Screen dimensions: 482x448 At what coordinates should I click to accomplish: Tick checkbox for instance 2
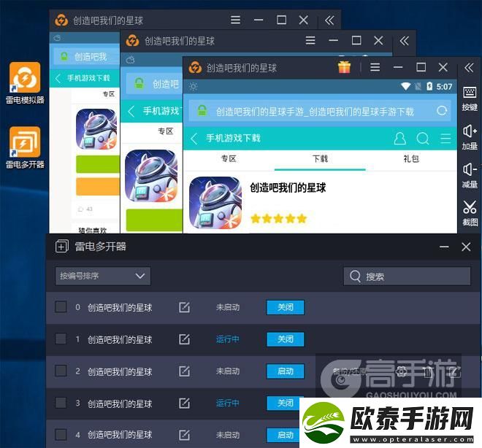point(61,371)
